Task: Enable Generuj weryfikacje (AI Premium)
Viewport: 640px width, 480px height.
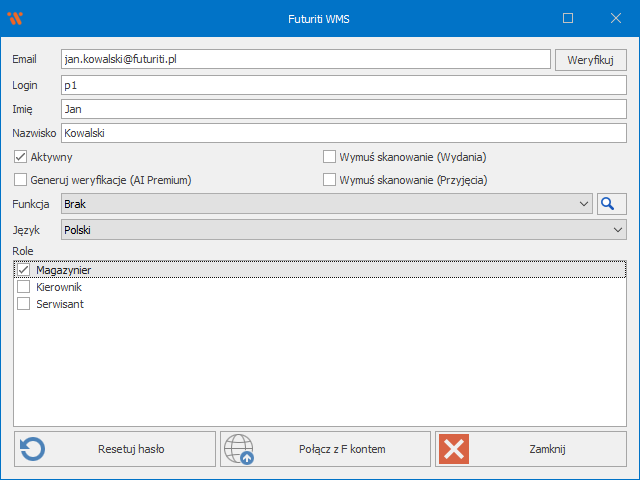Action: [21, 180]
